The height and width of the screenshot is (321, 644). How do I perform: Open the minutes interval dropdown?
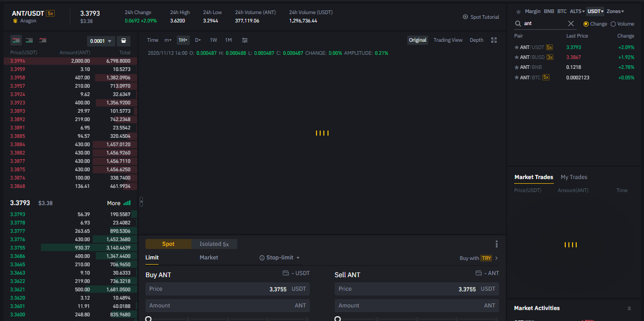(168, 40)
